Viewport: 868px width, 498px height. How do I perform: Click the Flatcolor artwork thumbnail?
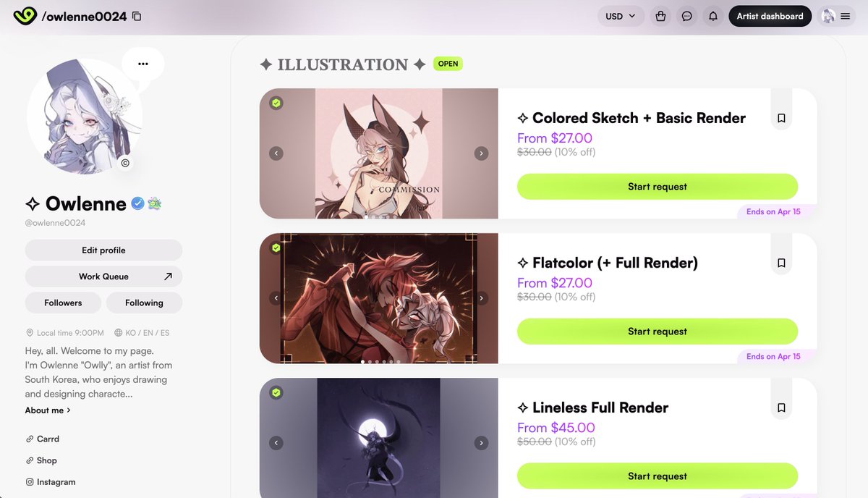click(x=378, y=298)
